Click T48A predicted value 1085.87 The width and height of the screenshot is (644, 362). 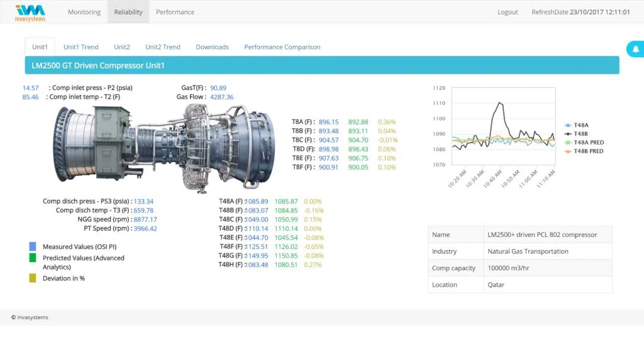tap(286, 201)
